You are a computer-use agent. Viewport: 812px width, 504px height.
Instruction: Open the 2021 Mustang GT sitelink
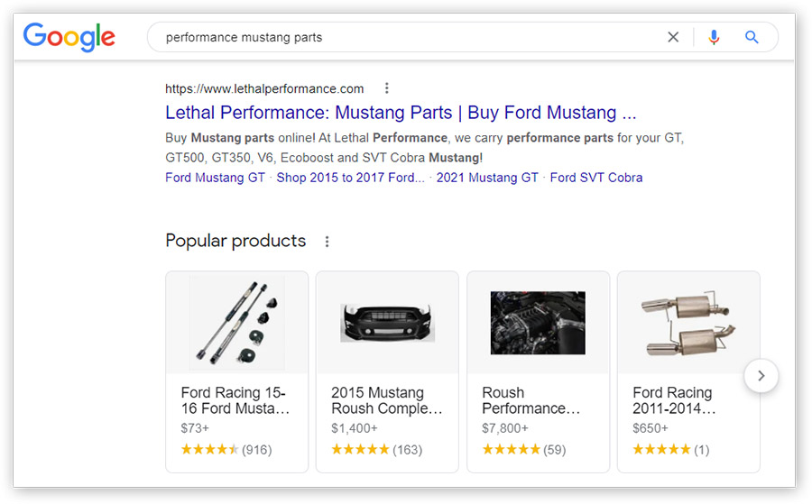(487, 178)
